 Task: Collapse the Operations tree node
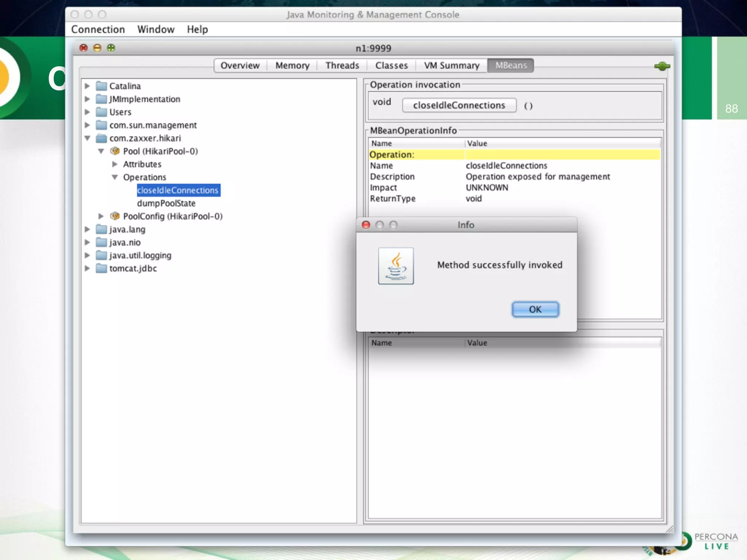tap(115, 178)
